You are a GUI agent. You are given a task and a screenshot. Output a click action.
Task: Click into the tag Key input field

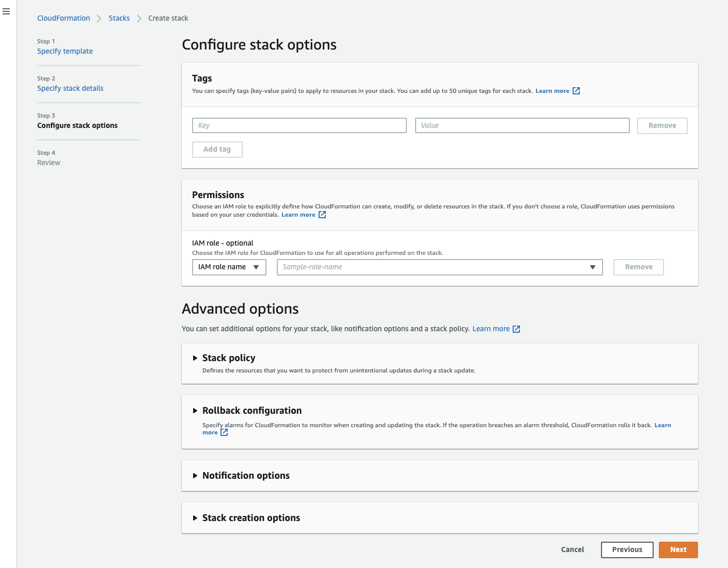299,125
